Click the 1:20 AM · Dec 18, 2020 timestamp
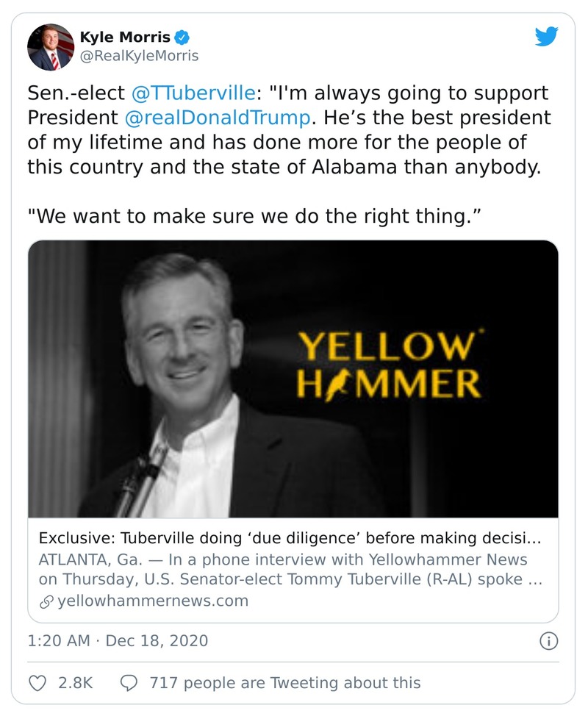Image resolution: width=588 pixels, height=719 pixels. tap(118, 641)
